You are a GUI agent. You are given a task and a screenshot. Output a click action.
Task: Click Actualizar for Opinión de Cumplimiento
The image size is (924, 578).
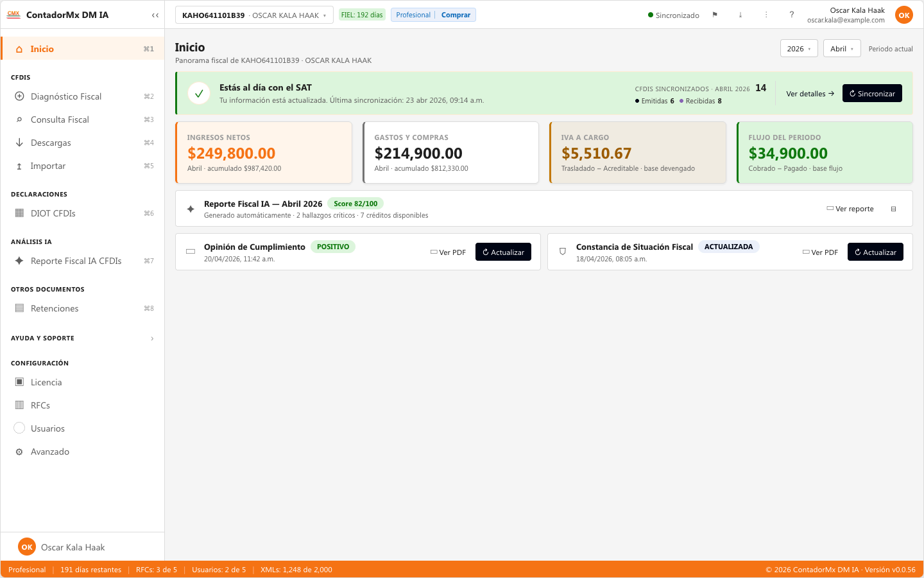503,252
